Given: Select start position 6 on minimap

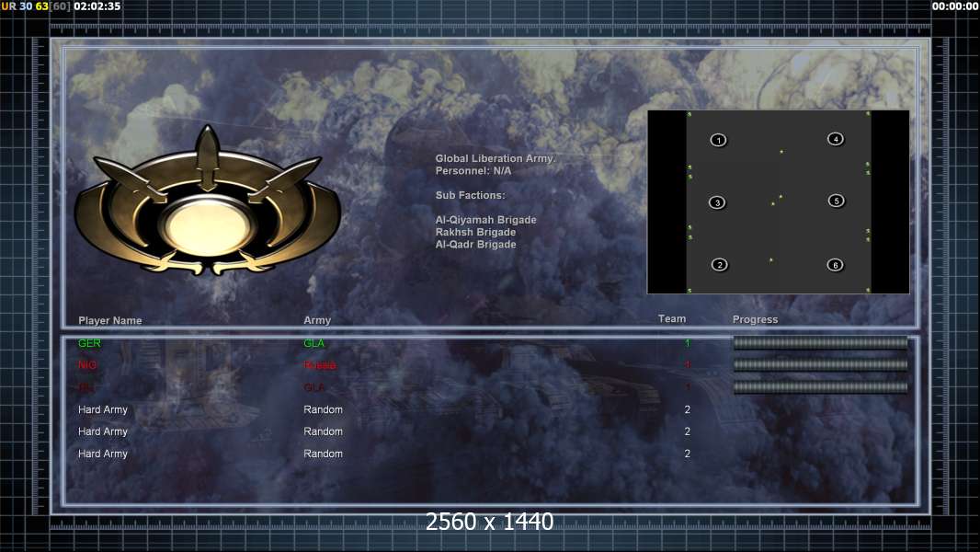Looking at the screenshot, I should (835, 265).
